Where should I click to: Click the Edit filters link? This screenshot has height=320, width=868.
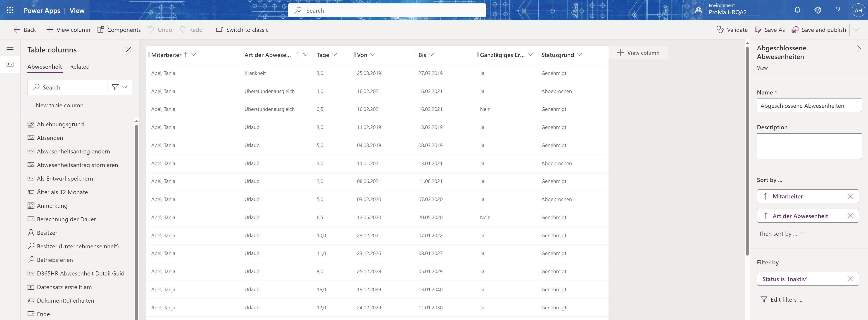pos(786,299)
